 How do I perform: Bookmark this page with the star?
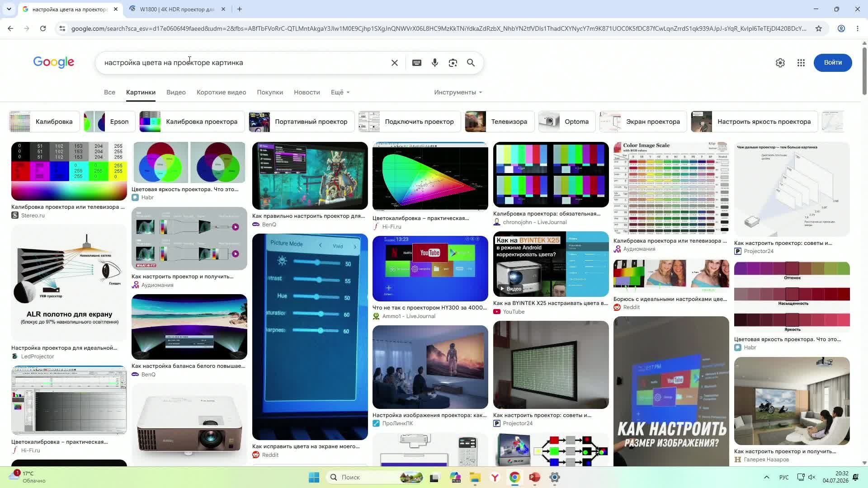coord(819,28)
